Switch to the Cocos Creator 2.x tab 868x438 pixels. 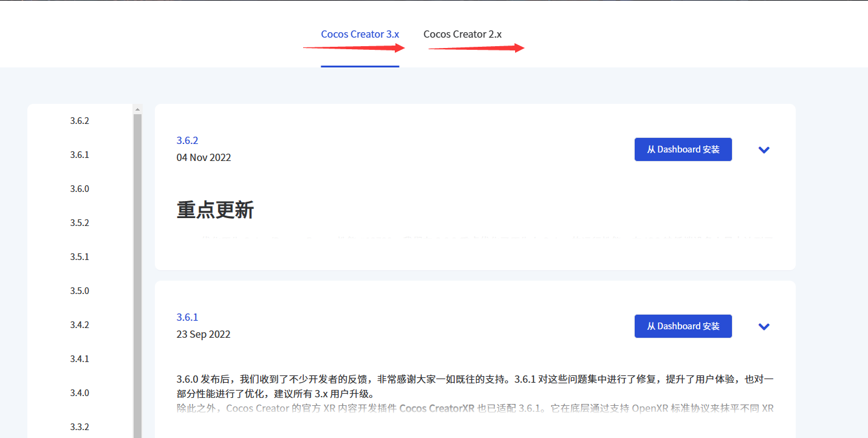(x=462, y=34)
